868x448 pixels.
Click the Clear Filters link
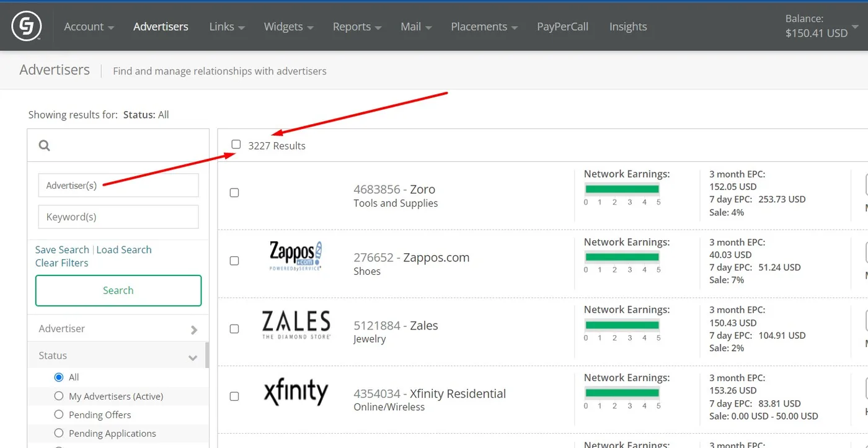click(61, 263)
